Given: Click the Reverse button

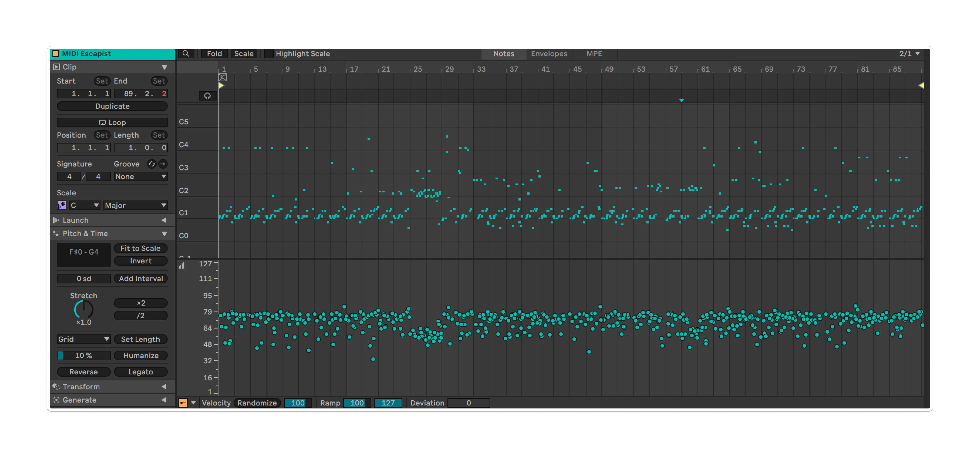Looking at the screenshot, I should pyautogui.click(x=84, y=372).
